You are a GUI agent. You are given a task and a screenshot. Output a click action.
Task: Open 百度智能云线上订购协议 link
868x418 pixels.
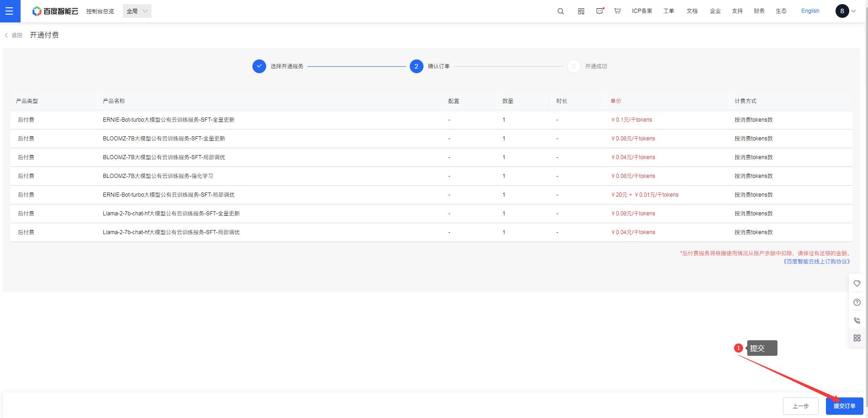(x=816, y=262)
